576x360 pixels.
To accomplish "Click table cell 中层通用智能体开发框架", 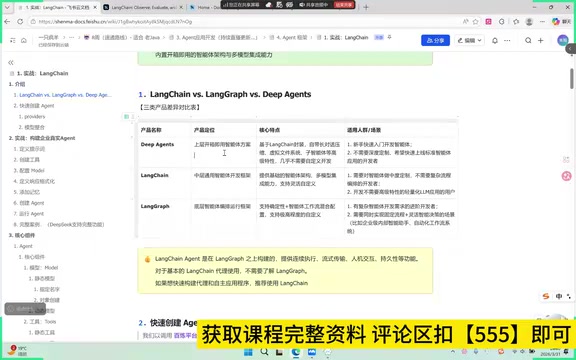I will tap(223, 183).
